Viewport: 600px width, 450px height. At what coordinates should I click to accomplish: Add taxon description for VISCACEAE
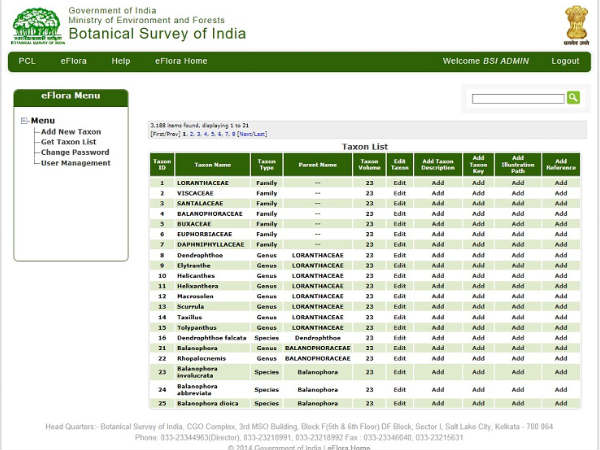[x=438, y=193]
